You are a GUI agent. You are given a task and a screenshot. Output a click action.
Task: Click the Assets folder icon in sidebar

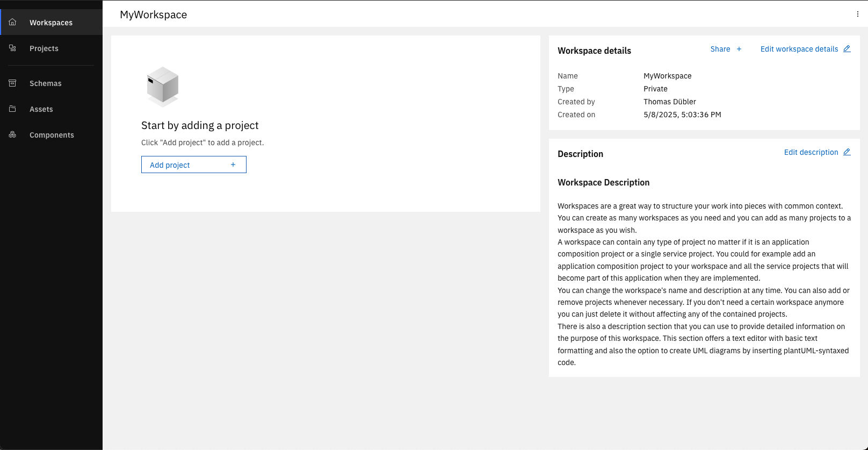point(12,109)
